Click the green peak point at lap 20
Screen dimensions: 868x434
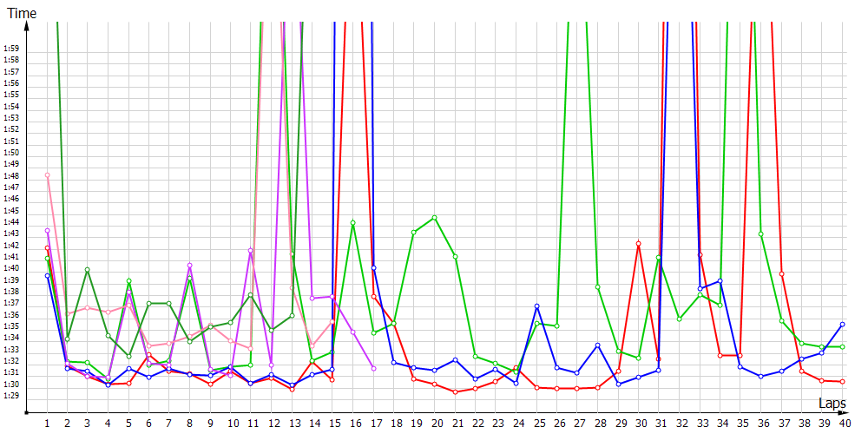coord(434,218)
